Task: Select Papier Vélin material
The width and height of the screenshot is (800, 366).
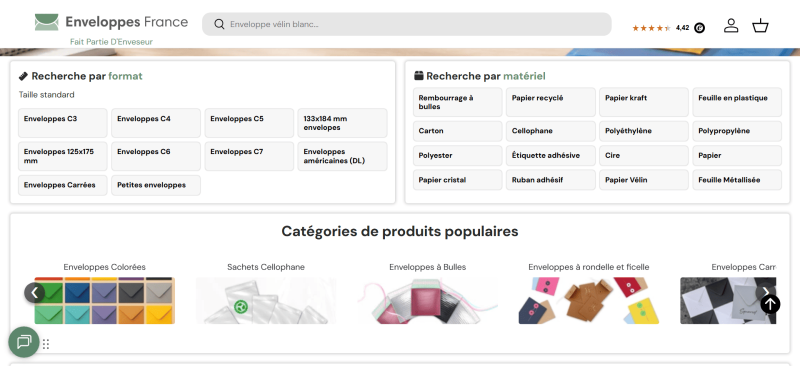Action: point(644,180)
